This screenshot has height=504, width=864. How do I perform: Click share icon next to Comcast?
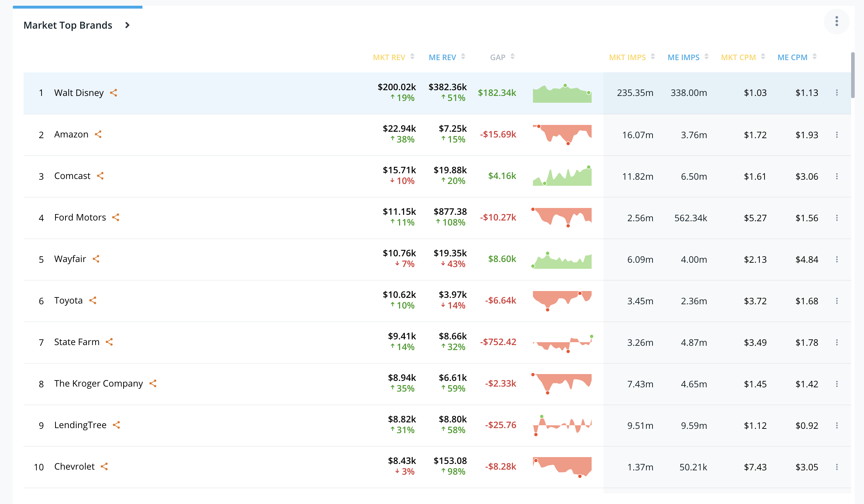[x=100, y=176]
